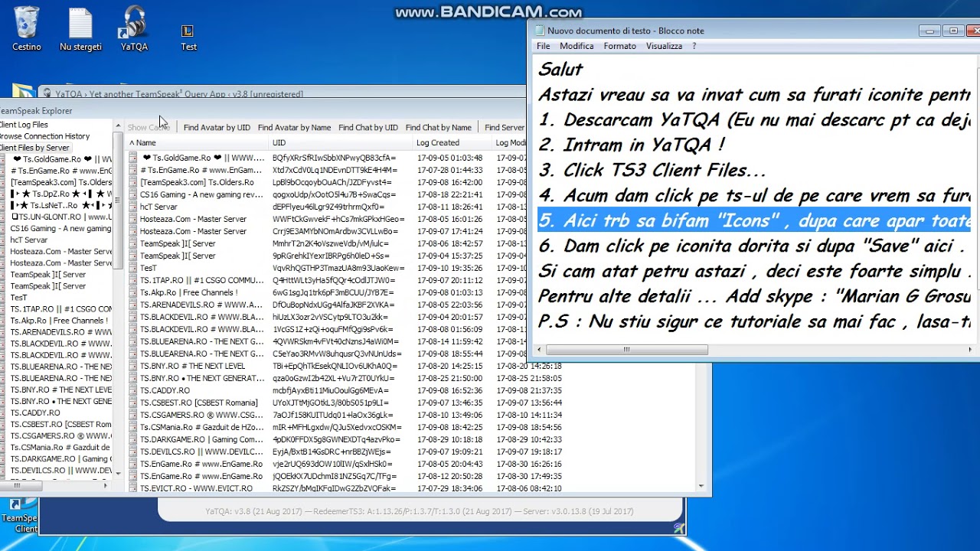Click the icon beside TS.1TAP.RO list row
Viewport: 980px width, 551px height.
[133, 280]
